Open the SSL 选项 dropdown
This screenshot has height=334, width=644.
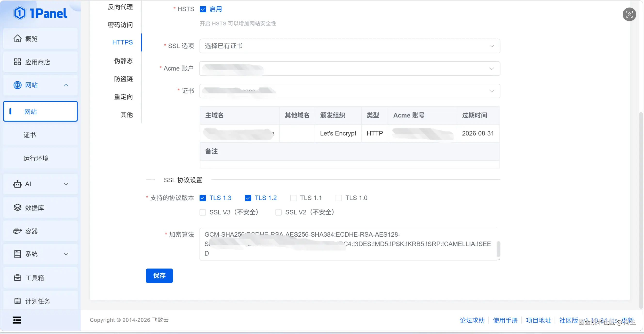tap(350, 46)
